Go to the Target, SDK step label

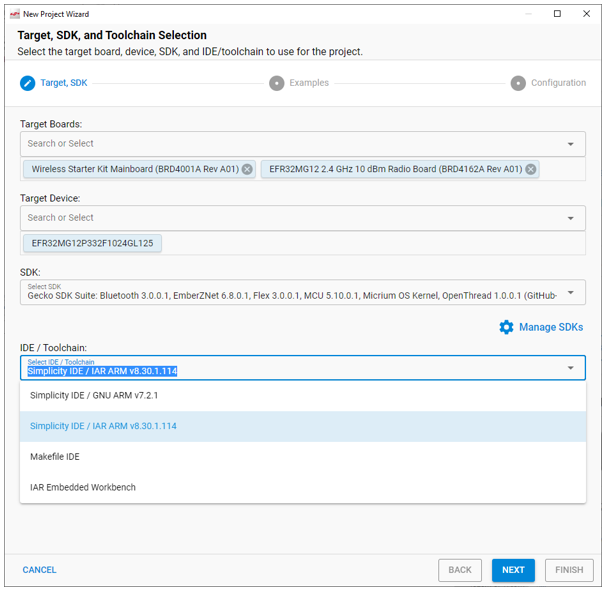[x=64, y=83]
